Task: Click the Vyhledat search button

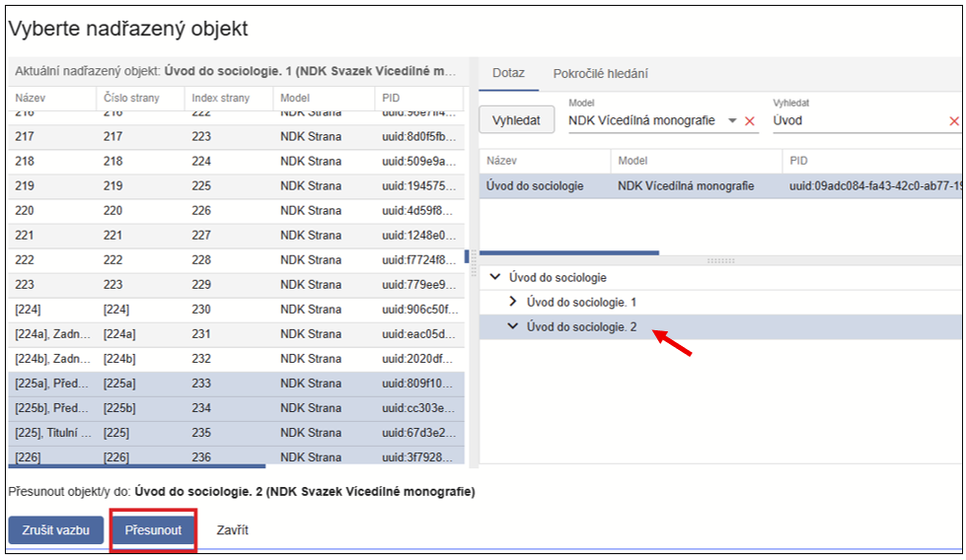Action: [516, 120]
